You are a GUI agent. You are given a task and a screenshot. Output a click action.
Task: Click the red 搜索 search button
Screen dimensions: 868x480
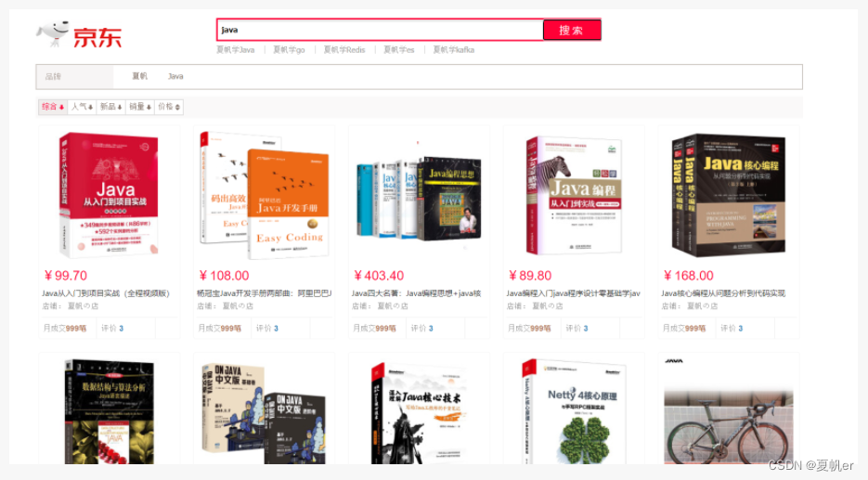pos(571,30)
